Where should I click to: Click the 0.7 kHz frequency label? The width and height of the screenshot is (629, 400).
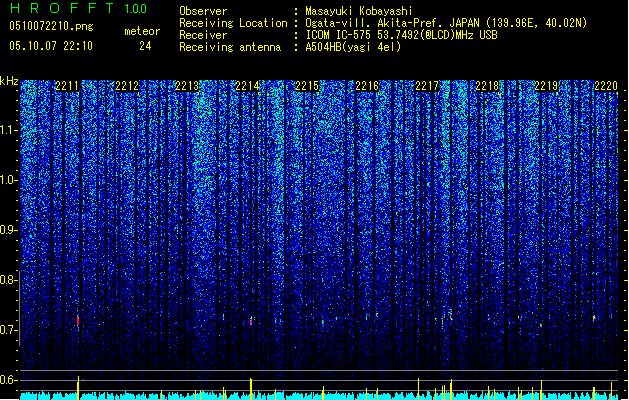pos(9,330)
